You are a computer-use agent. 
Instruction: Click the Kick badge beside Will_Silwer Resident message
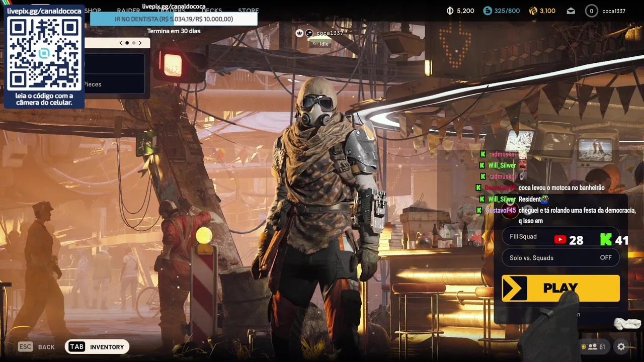point(481,199)
